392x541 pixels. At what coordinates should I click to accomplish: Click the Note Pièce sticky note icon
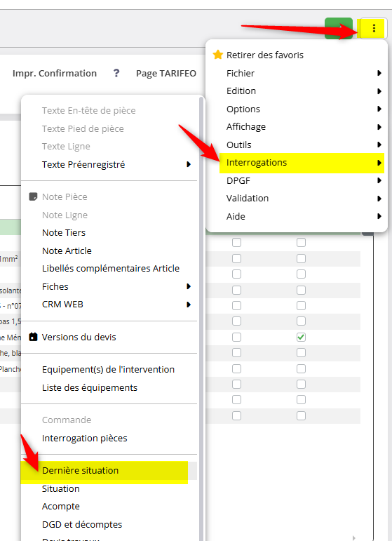click(x=33, y=196)
